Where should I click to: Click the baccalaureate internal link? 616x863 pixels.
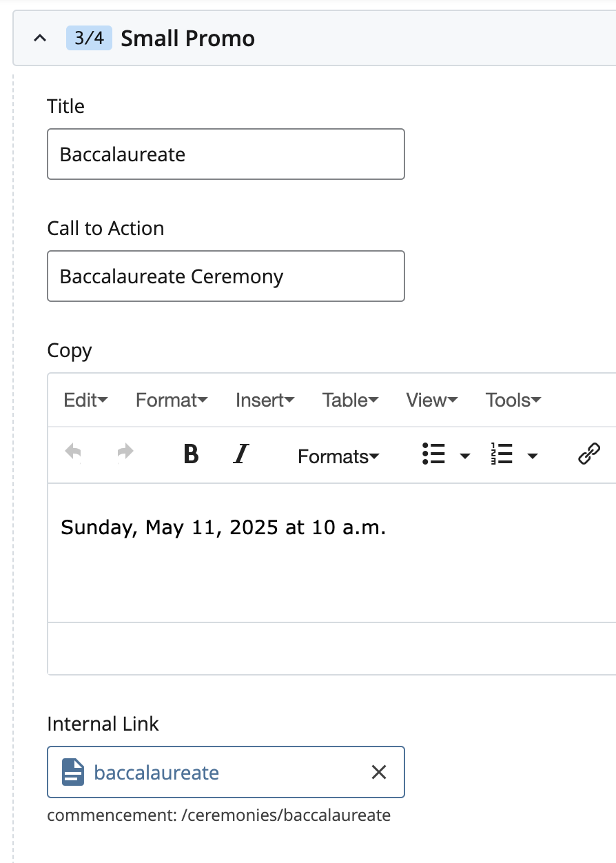click(x=156, y=772)
